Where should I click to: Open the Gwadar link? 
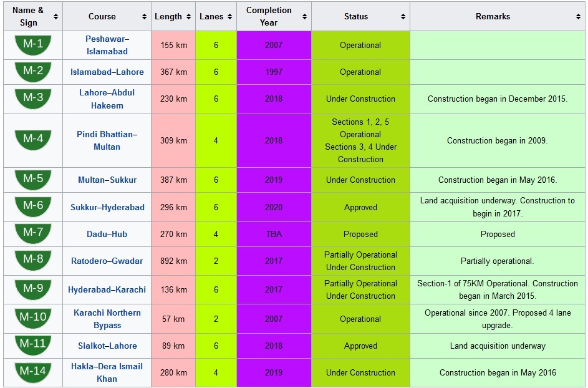tap(127, 261)
